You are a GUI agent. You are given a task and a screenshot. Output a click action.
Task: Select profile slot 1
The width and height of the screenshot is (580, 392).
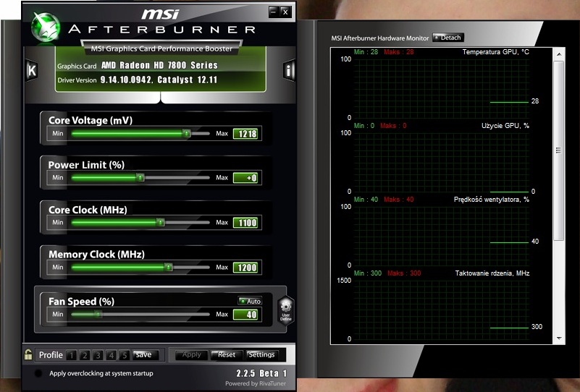pos(72,355)
